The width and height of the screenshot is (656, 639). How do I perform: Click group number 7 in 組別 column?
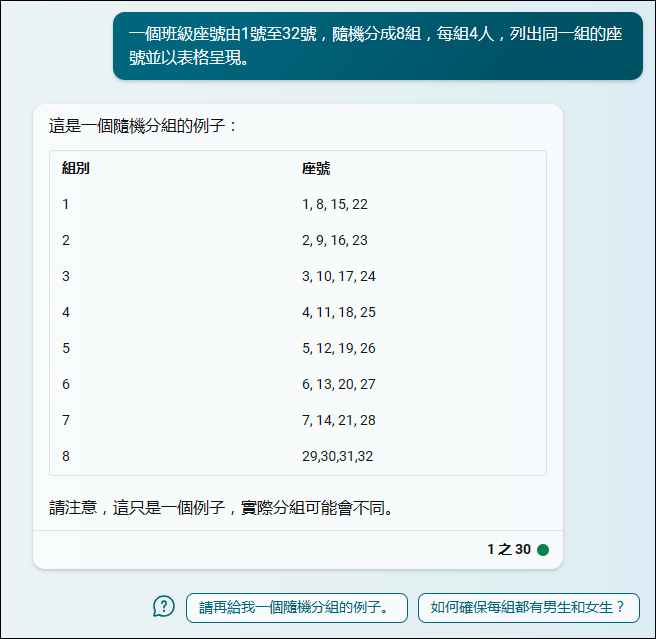click(66, 420)
